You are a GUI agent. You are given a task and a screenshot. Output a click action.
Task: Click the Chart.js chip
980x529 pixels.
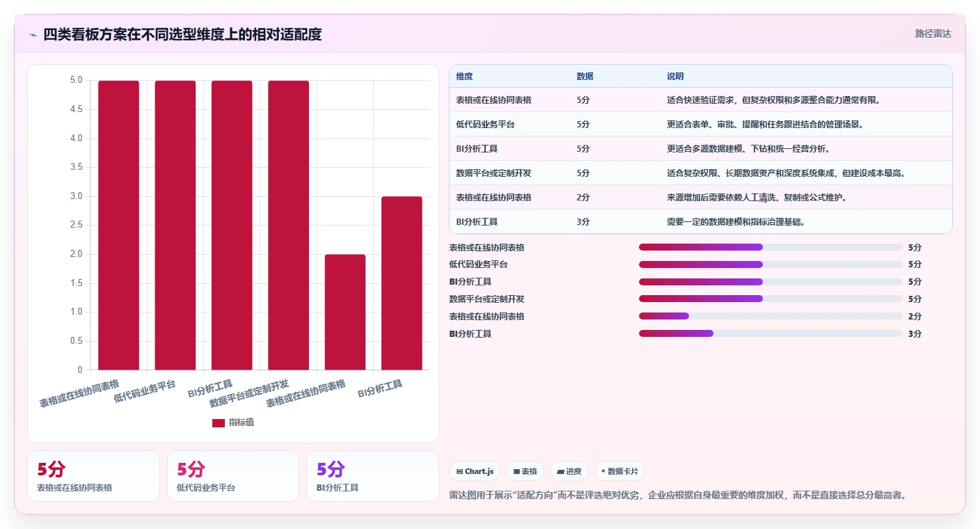pyautogui.click(x=475, y=471)
